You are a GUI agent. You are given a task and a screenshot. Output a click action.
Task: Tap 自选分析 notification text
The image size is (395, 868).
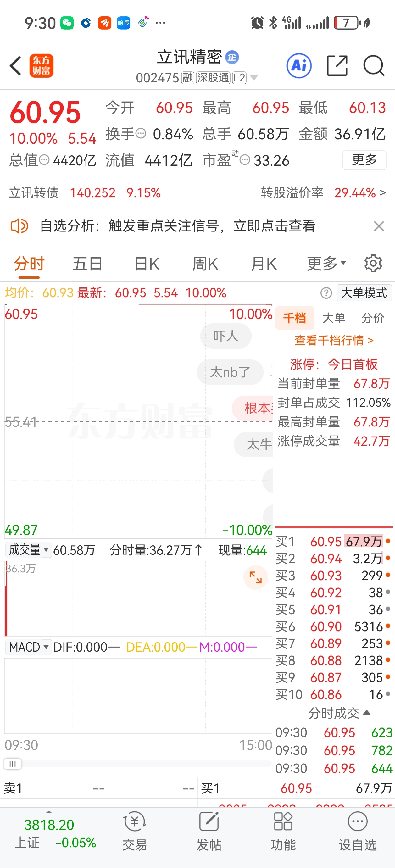(x=178, y=226)
